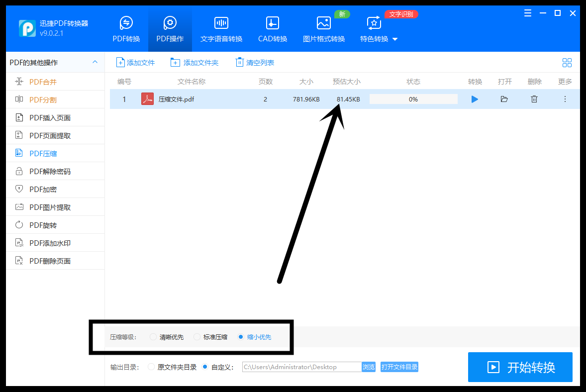The height and width of the screenshot is (392, 586).
Task: Open output folder for 压缩文件.pdf
Action: pos(504,99)
